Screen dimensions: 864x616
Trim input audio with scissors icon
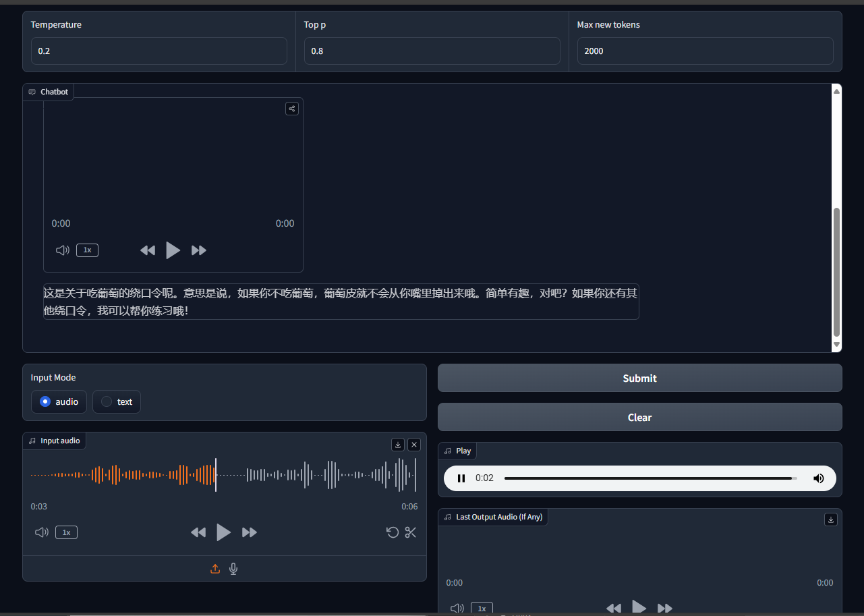(x=410, y=532)
